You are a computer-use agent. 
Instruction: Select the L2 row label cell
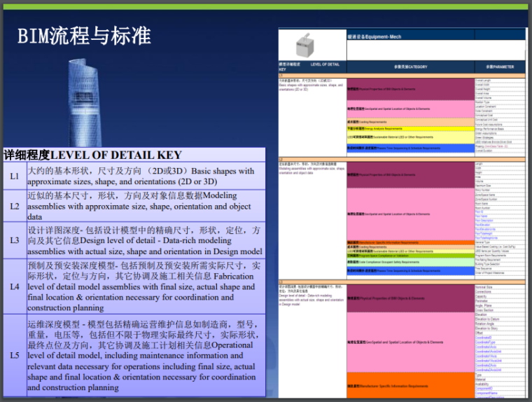[x=15, y=207]
